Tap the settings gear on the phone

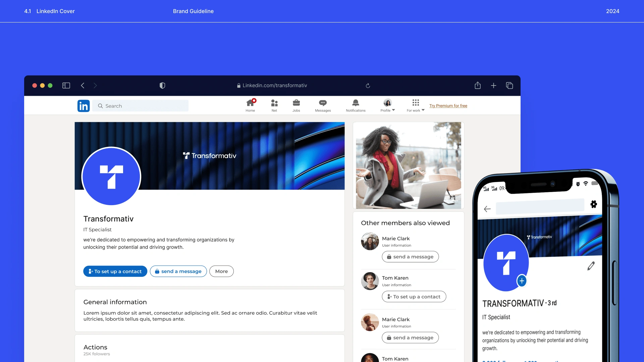tap(594, 204)
